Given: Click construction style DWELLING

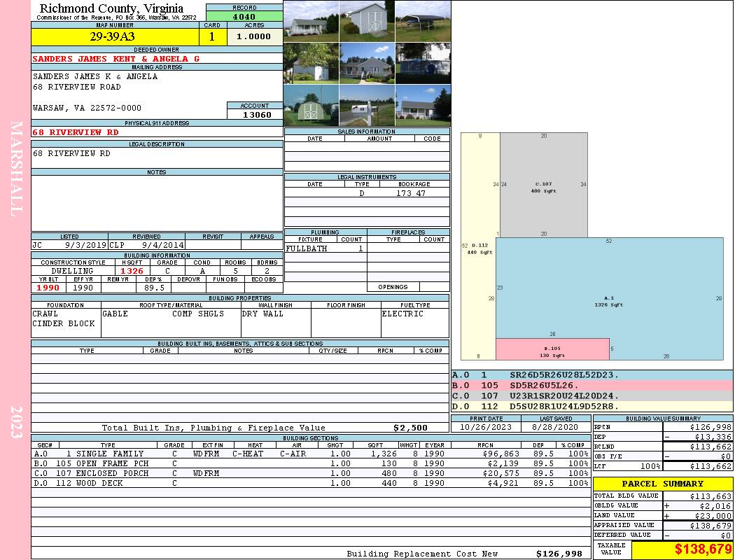Looking at the screenshot, I should pyautogui.click(x=72, y=271).
